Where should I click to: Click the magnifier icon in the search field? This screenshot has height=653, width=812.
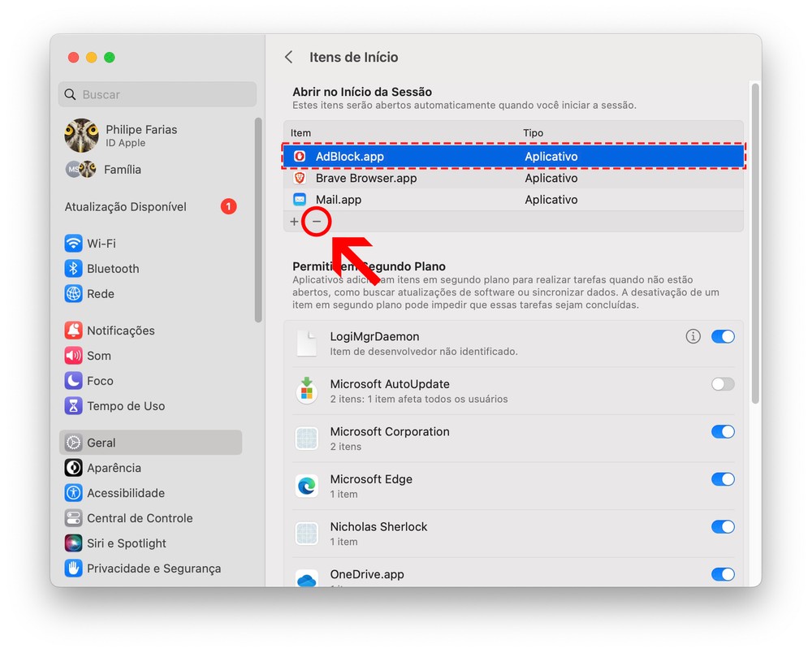[70, 94]
